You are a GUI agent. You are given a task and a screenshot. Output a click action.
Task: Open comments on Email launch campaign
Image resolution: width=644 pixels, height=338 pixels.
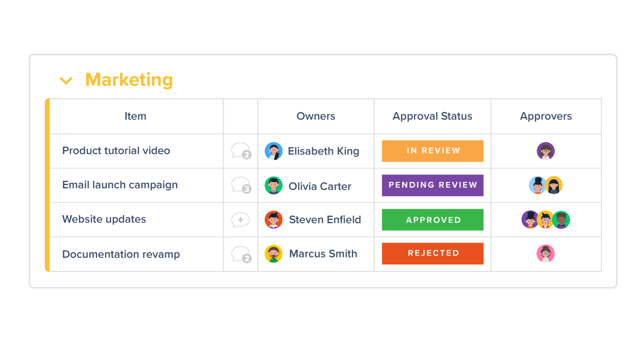click(x=241, y=185)
